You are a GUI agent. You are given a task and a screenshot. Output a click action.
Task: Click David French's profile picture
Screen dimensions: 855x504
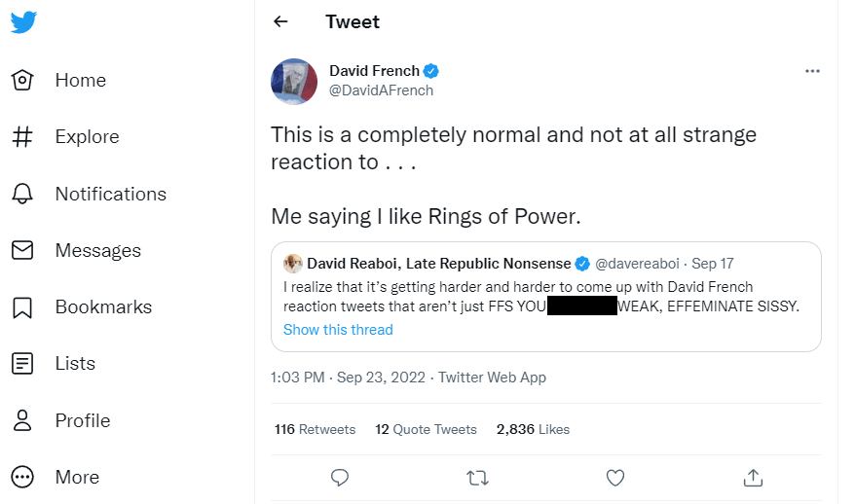tap(294, 81)
